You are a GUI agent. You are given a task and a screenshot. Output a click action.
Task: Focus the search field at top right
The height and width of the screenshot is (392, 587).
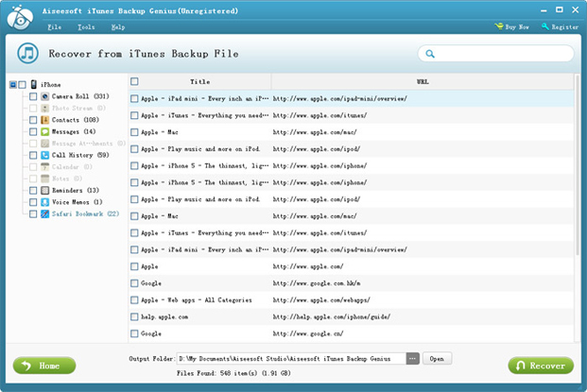[496, 55]
